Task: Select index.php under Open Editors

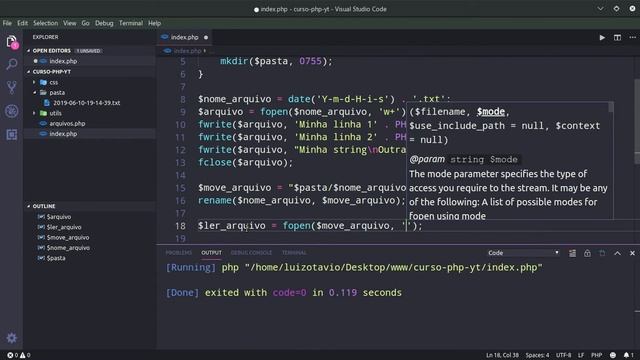Action: 63,61
